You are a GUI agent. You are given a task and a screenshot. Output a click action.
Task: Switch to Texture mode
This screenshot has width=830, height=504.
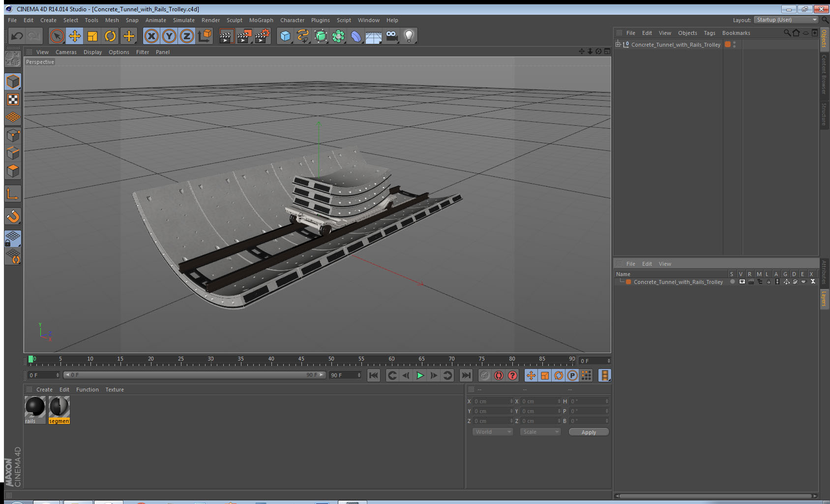tap(13, 100)
